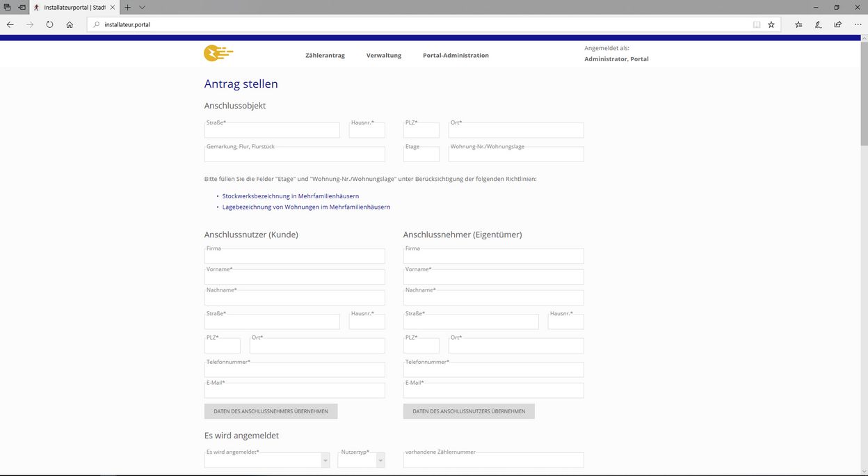The image size is (868, 476).
Task: Close the Installateurportal tab
Action: click(112, 7)
